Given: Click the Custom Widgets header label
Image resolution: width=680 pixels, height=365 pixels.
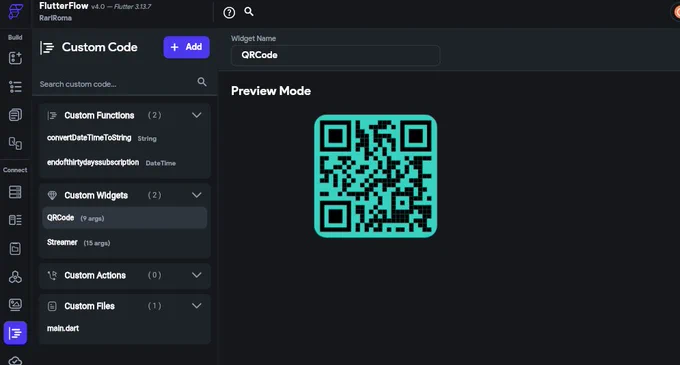Looking at the screenshot, I should 96,196.
